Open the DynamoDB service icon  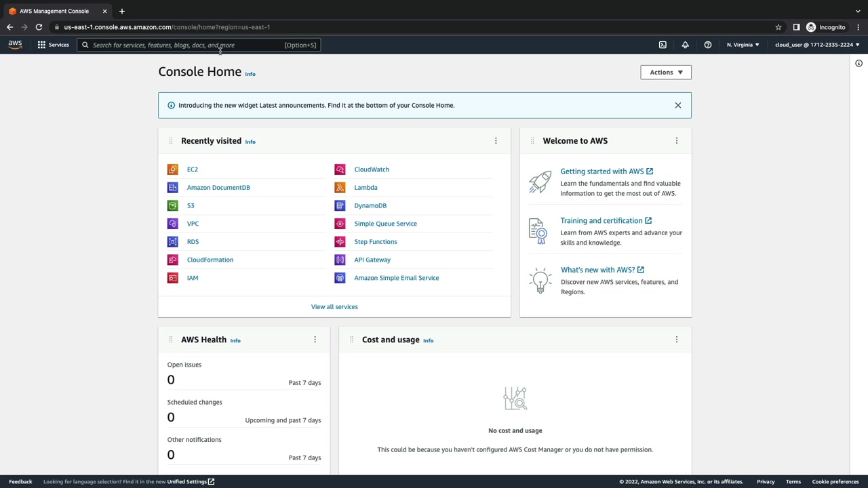coord(340,205)
